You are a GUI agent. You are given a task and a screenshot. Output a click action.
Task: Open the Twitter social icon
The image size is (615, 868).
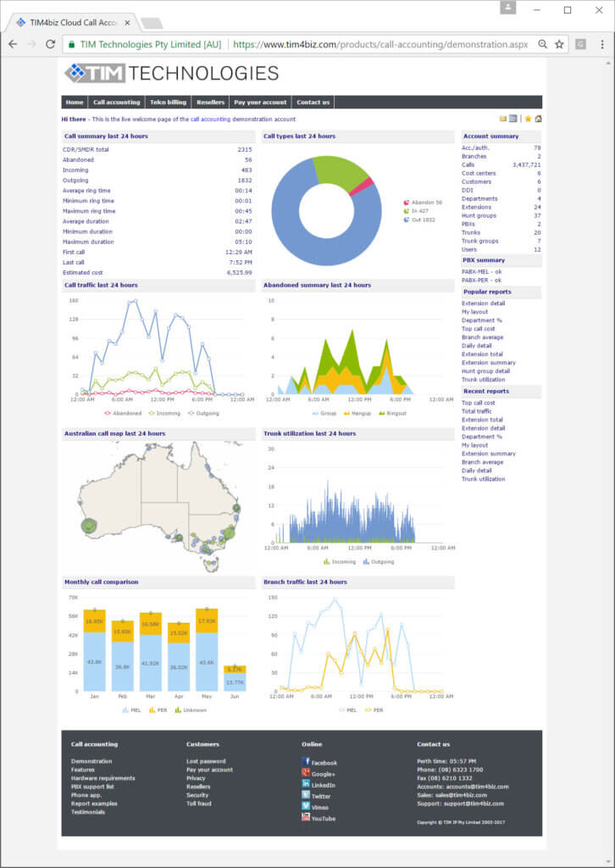pos(305,795)
